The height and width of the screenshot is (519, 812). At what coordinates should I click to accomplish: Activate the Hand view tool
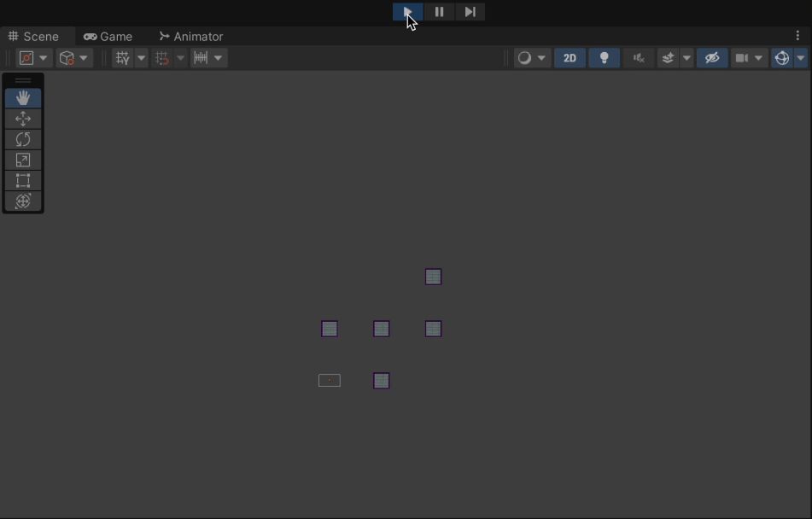[x=23, y=98]
